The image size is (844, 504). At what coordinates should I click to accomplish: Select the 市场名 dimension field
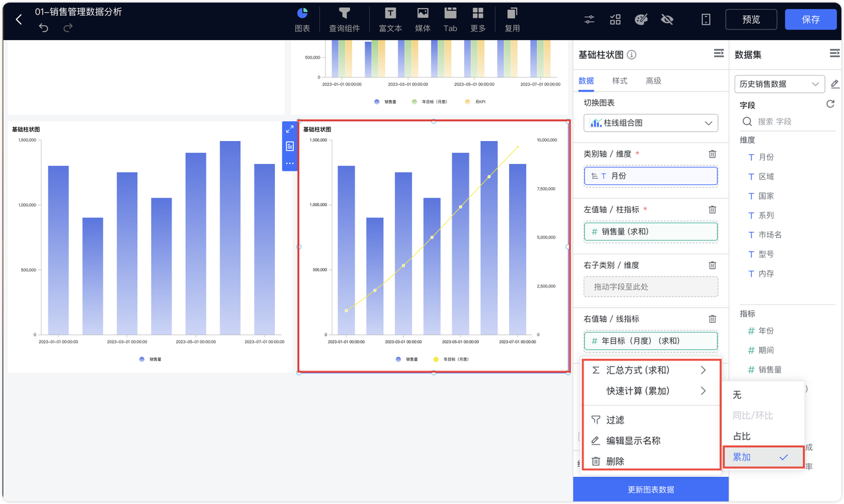770,235
